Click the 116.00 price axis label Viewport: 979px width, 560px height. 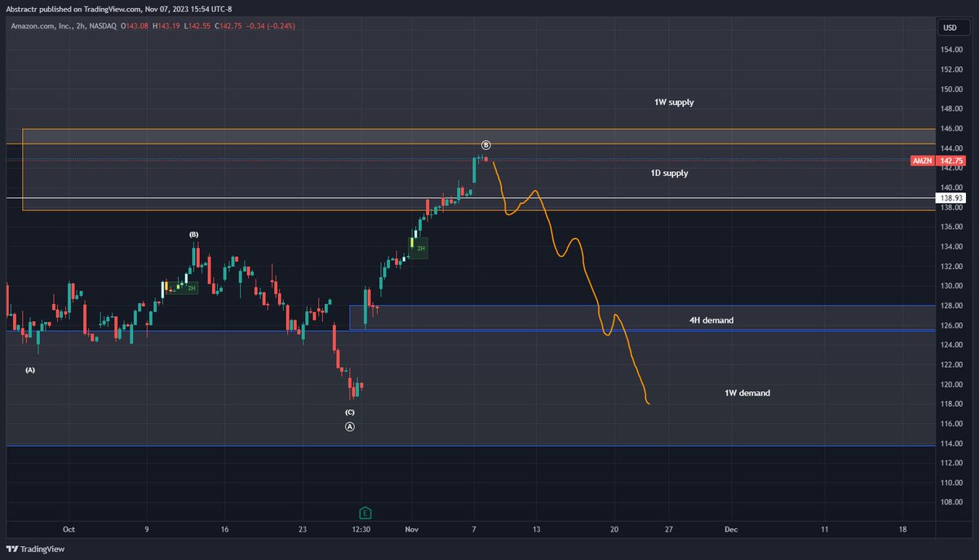click(951, 424)
